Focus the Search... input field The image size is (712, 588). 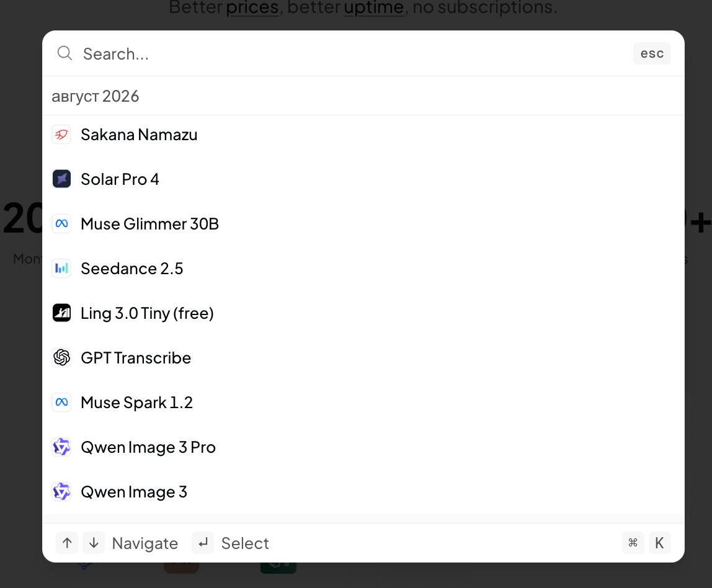[x=354, y=53]
